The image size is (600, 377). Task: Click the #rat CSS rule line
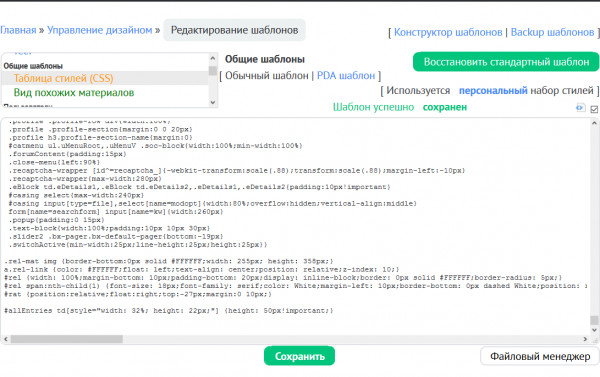(138, 294)
